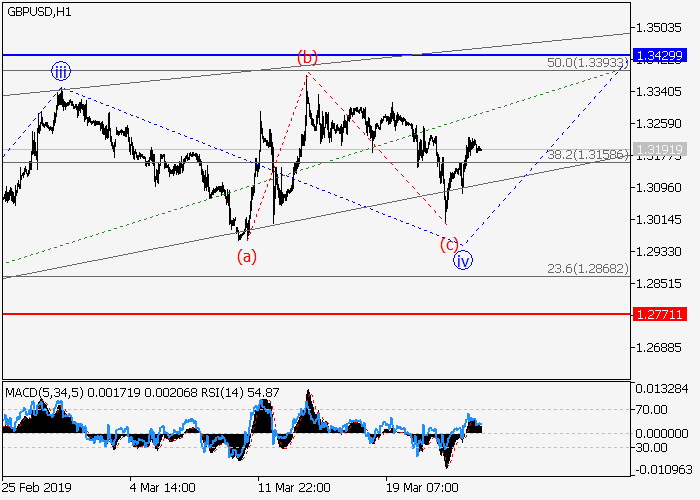Screen dimensions: 700x500
Task: Click the 4 Mar 14:00 time label
Action: point(164,490)
